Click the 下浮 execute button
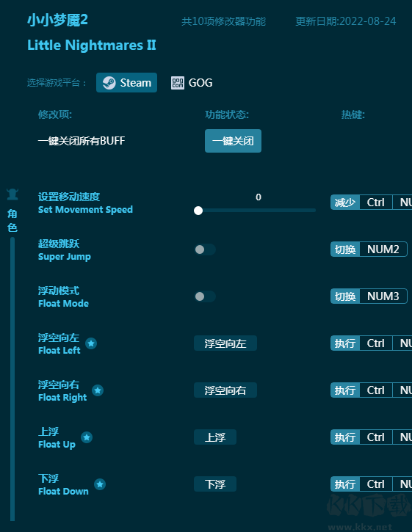The width and height of the screenshot is (412, 532). (215, 484)
